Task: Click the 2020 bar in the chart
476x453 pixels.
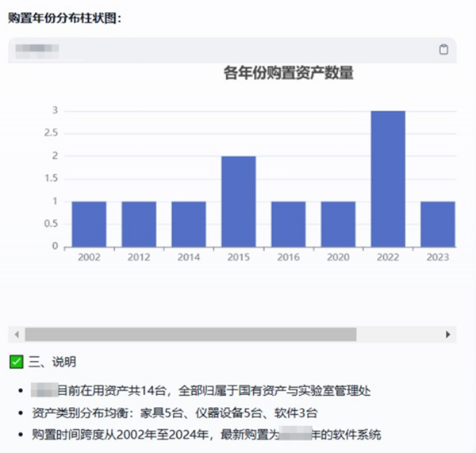Action: (338, 224)
